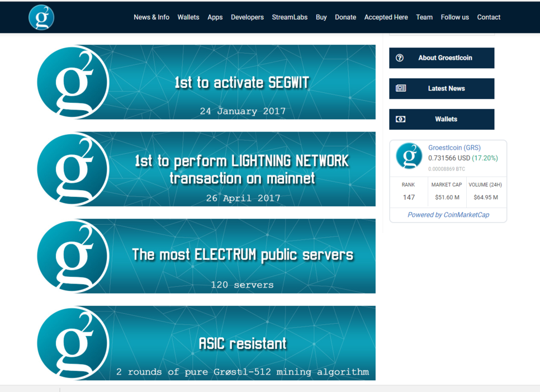This screenshot has height=392, width=540.
Task: Click the question mark icon on About button
Action: 400,58
